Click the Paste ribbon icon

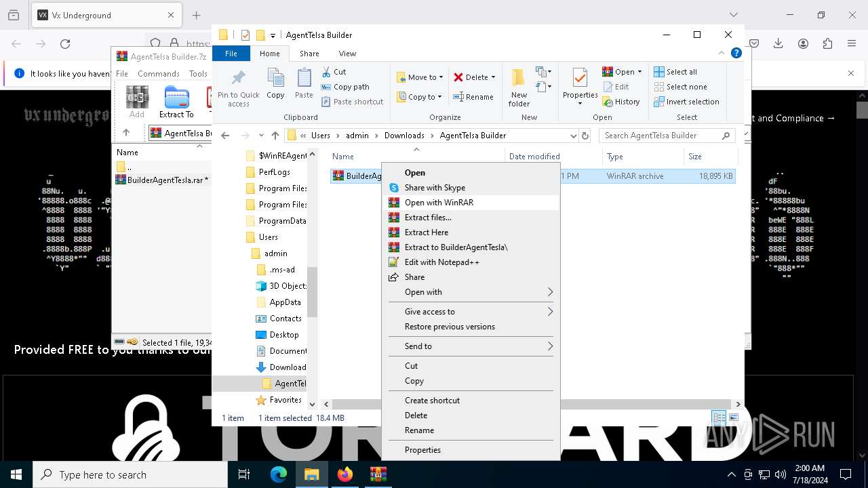point(304,79)
